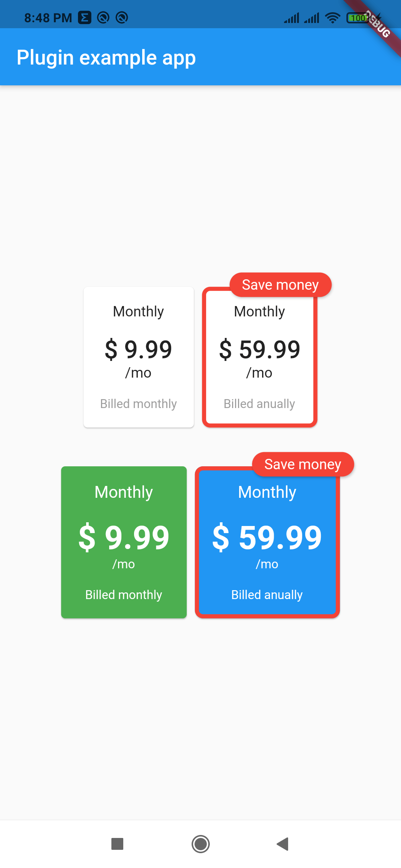Viewport: 401px width, 868px height.
Task: Tap the second SIM signal strength bars
Action: click(312, 17)
